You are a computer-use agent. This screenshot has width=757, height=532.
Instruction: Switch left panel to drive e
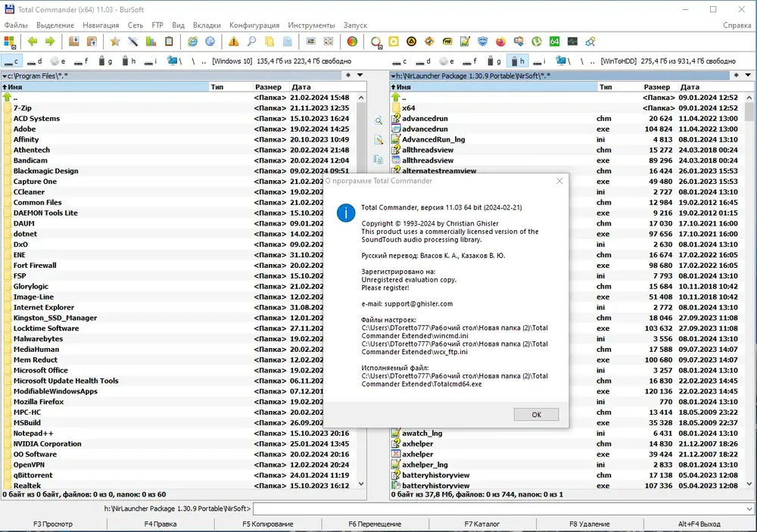(x=58, y=61)
